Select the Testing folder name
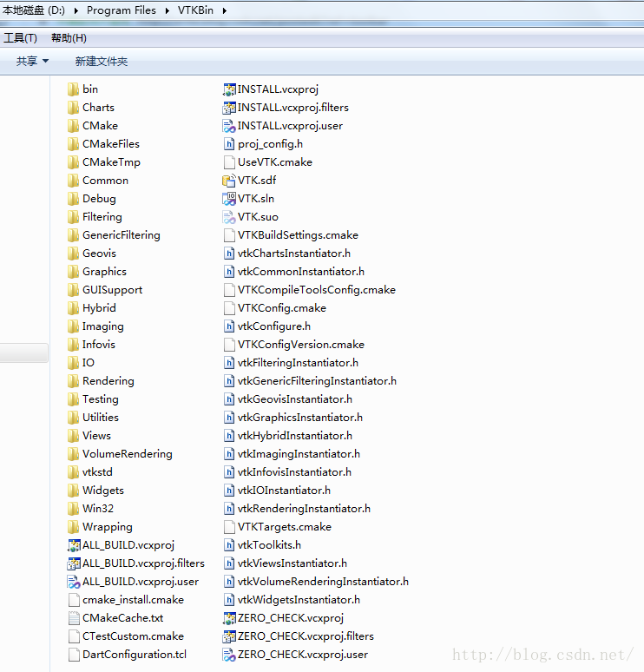 tap(101, 399)
